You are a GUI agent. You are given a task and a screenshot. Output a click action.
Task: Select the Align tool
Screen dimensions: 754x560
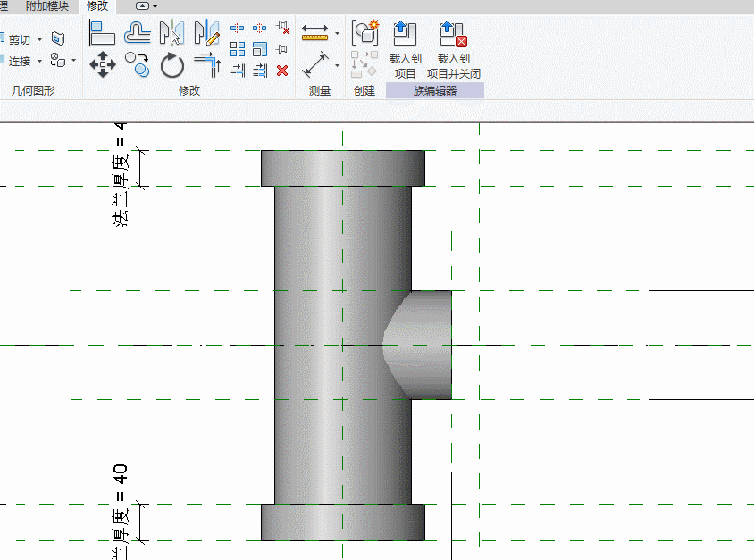click(103, 34)
